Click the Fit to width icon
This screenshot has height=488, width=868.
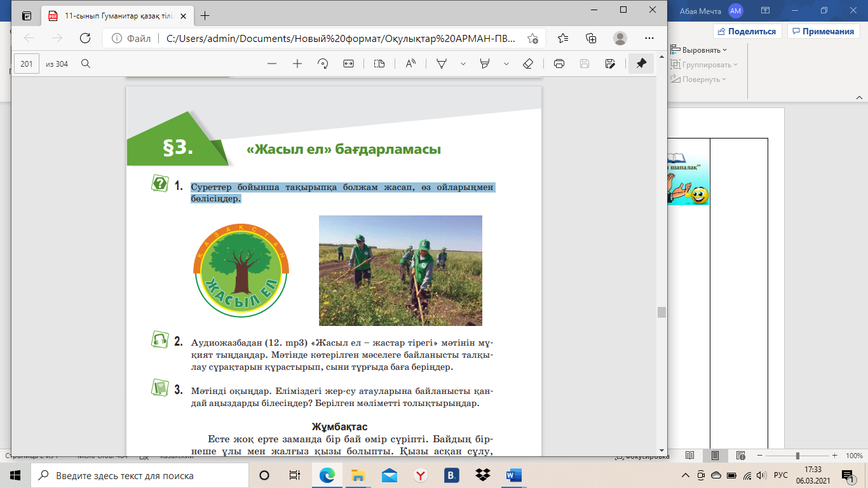pyautogui.click(x=348, y=64)
